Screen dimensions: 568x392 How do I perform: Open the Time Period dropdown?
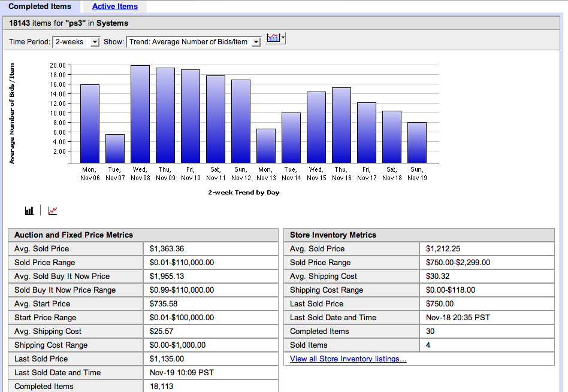pyautogui.click(x=76, y=42)
